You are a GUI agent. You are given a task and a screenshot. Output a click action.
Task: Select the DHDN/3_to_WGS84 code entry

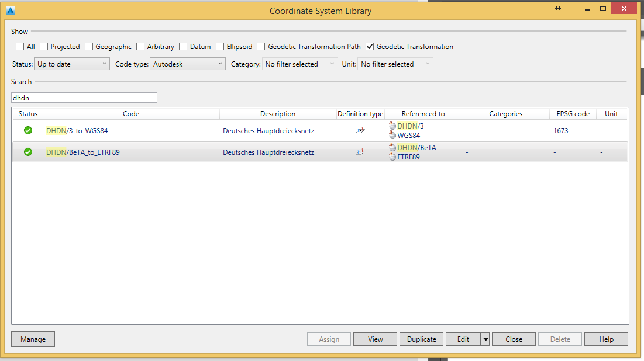(x=77, y=131)
